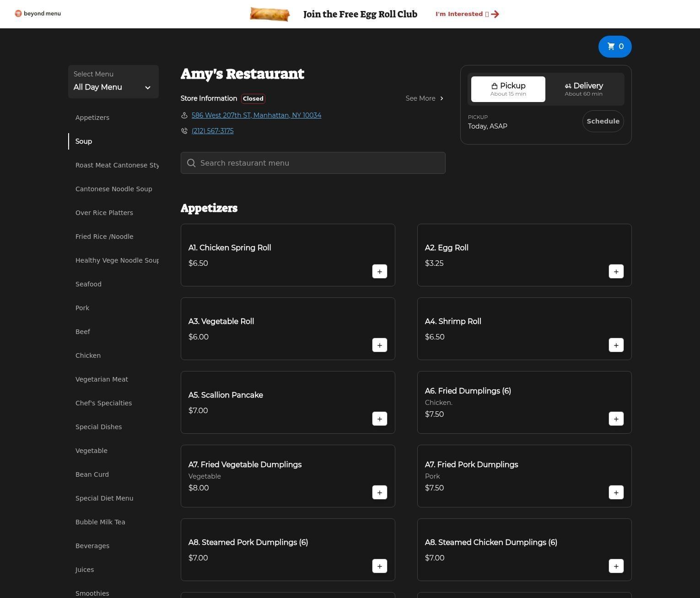Screen dimensions: 700x598
Task: Open the restaurant address link
Action: pos(256,115)
